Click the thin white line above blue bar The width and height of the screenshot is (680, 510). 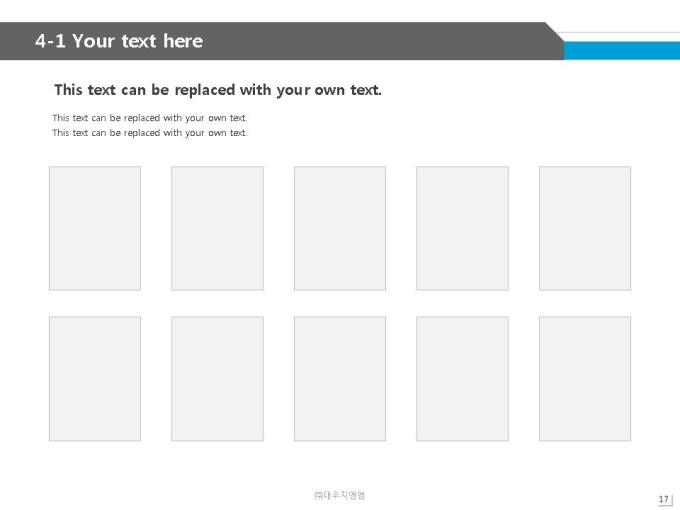tap(618, 32)
